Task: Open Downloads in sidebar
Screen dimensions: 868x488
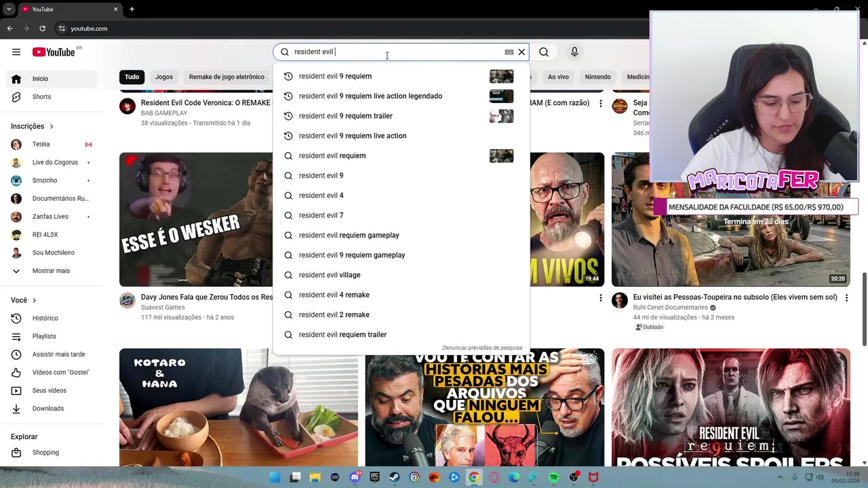Action: pos(52,409)
